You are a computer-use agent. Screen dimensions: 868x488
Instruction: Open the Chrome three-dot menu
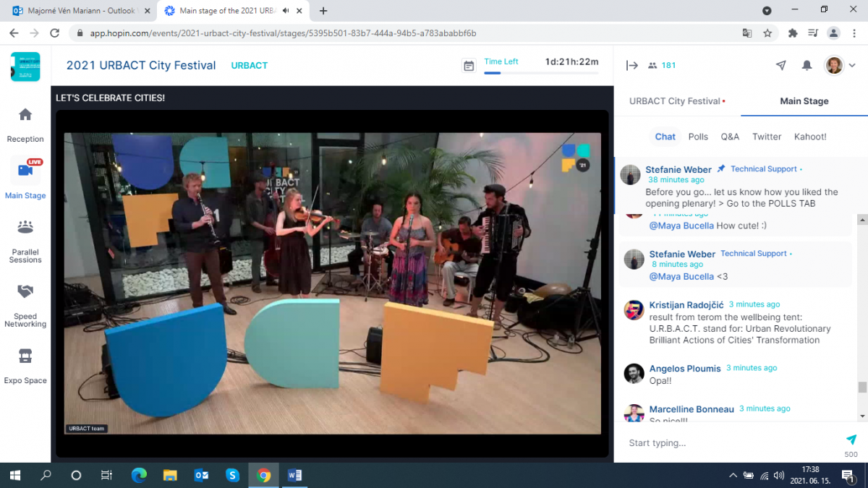tap(854, 33)
